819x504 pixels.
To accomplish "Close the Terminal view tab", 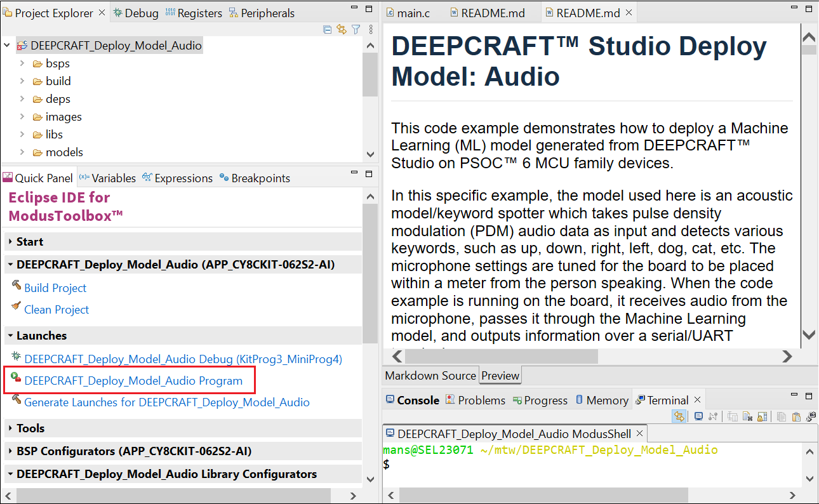I will point(697,400).
